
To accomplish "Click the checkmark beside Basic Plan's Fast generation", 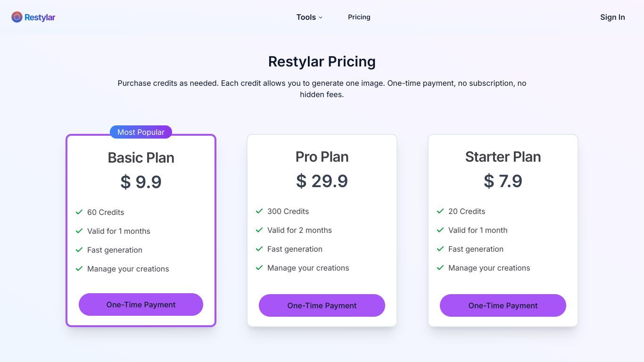I will tap(79, 250).
